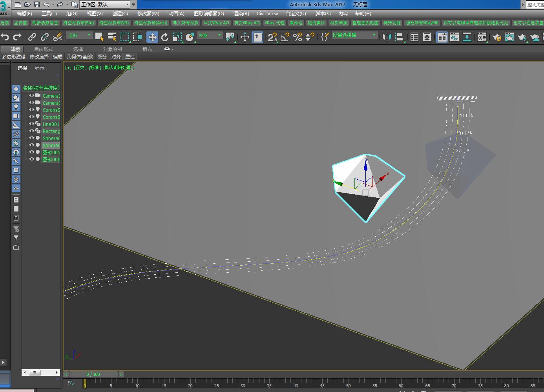The image size is (544, 392).
Task: Open the 视图 reference coordinate dropdown
Action: coord(210,35)
